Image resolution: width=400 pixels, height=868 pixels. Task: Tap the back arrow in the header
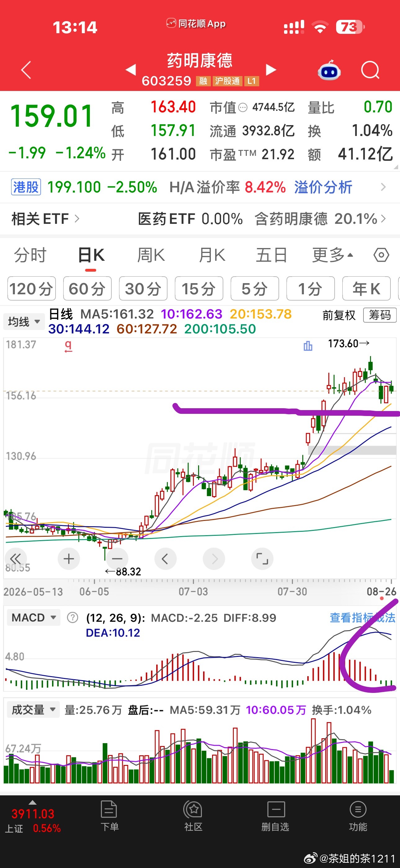click(26, 70)
